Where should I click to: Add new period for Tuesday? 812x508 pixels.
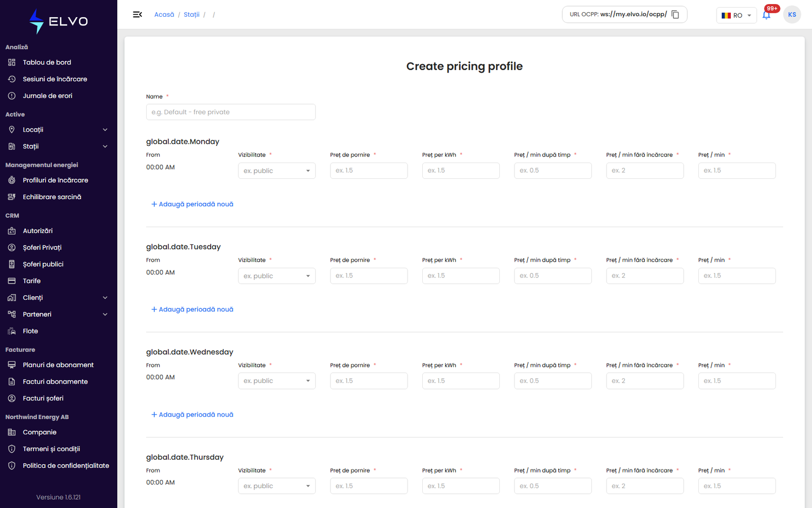[x=192, y=309]
